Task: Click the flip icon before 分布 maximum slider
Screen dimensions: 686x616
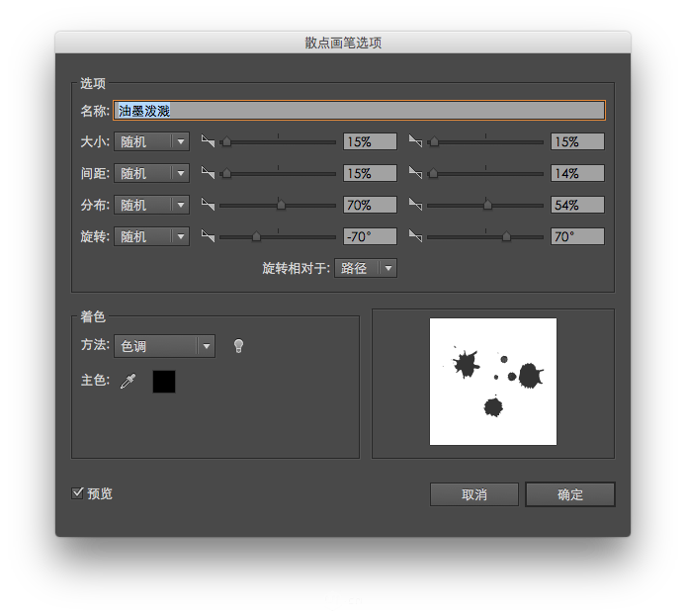Action: (415, 204)
